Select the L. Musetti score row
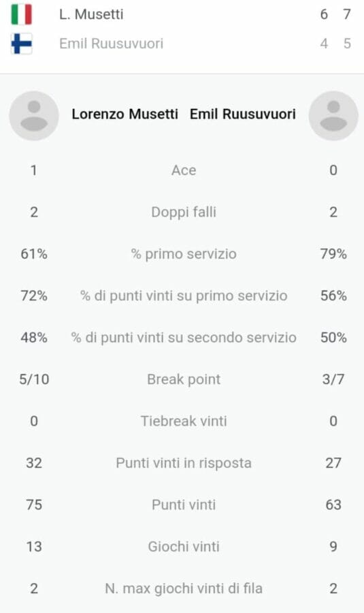Screen dimensions: 364x613 (182, 14)
